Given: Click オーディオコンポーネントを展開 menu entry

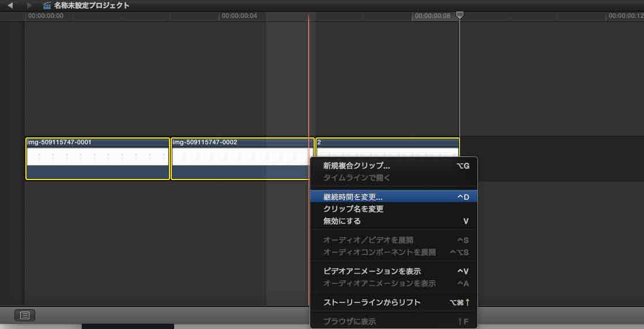Looking at the screenshot, I should tap(379, 252).
